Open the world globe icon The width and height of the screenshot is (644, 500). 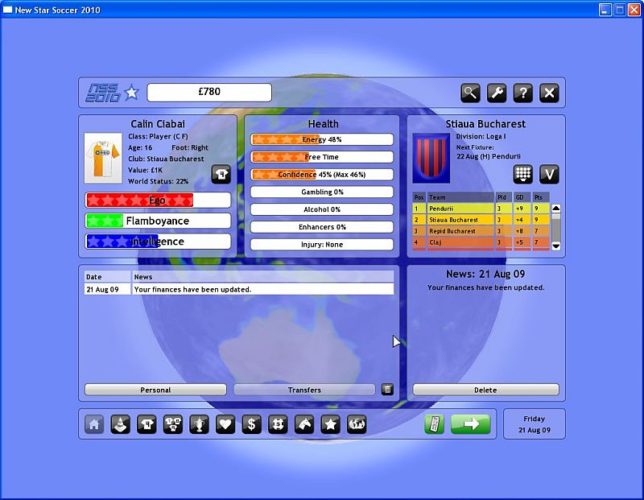pyautogui.click(x=357, y=424)
